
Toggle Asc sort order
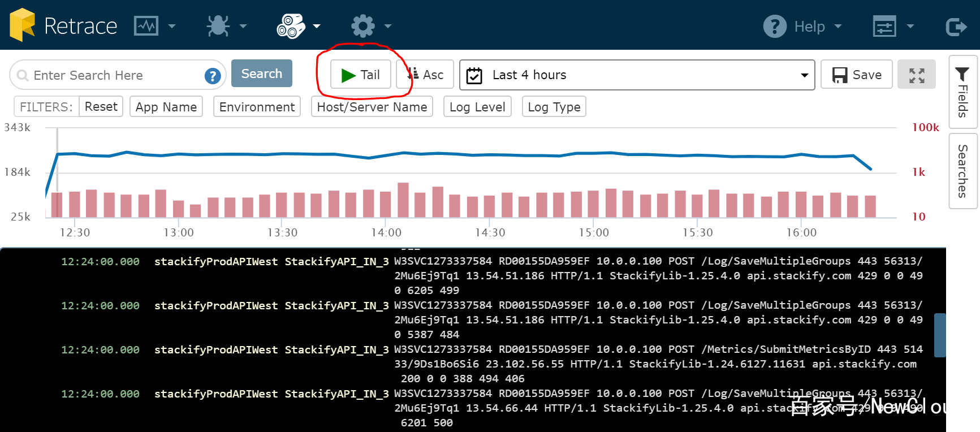[x=425, y=75]
